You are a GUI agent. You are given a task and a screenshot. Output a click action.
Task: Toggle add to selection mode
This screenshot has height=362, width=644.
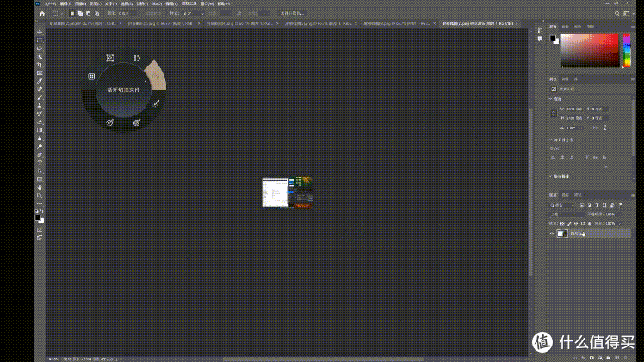pyautogui.click(x=80, y=13)
